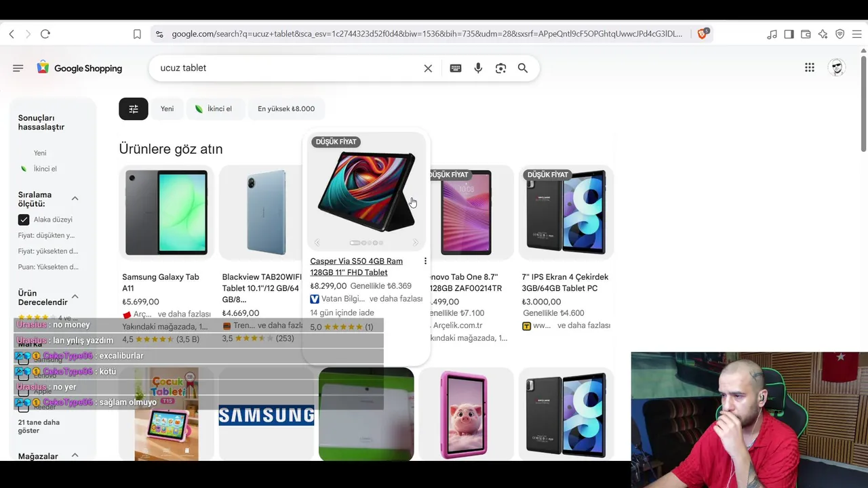Viewport: 868px width, 488px height.
Task: Sort by Puan: Yüksekten düşüğe
Action: 48,266
